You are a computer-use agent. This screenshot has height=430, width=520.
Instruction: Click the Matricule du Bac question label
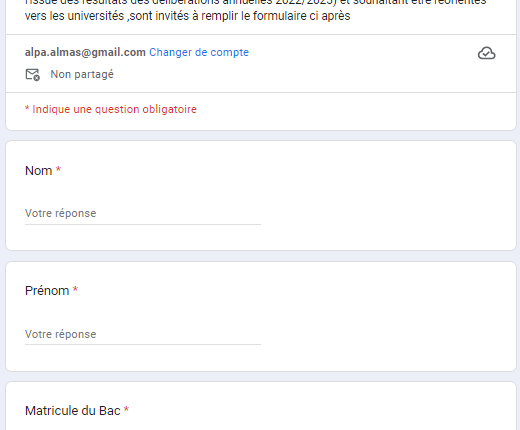[73, 411]
